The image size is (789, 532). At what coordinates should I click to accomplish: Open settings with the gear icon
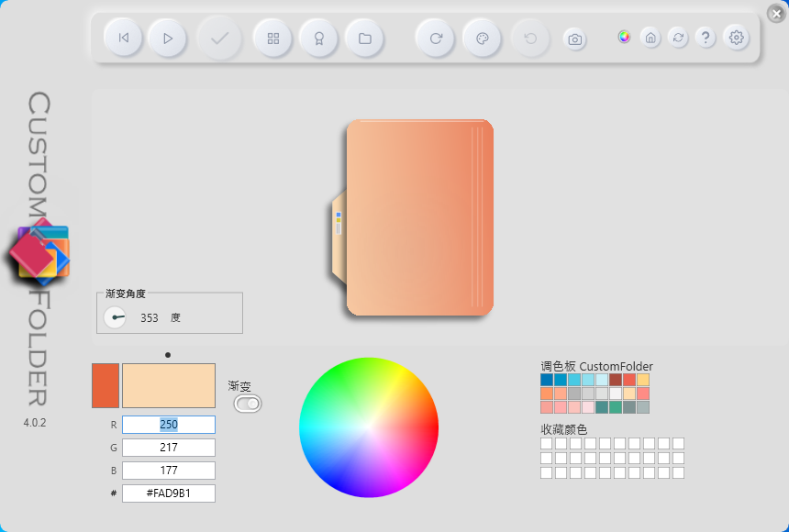[x=736, y=38]
